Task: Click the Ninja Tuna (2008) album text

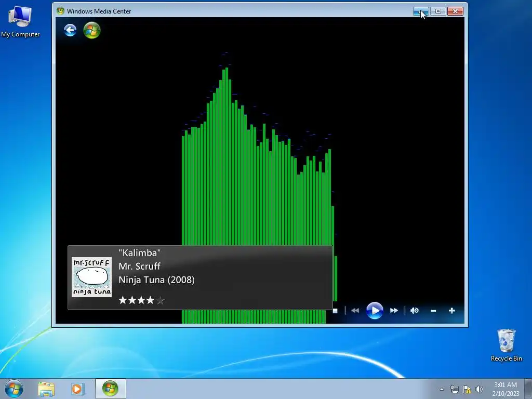Action: click(157, 280)
